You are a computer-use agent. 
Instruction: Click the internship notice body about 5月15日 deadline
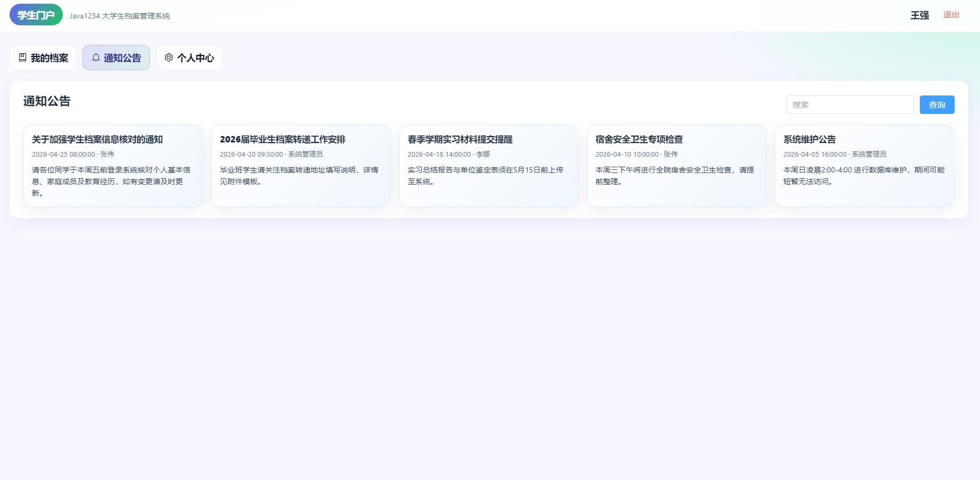point(485,176)
